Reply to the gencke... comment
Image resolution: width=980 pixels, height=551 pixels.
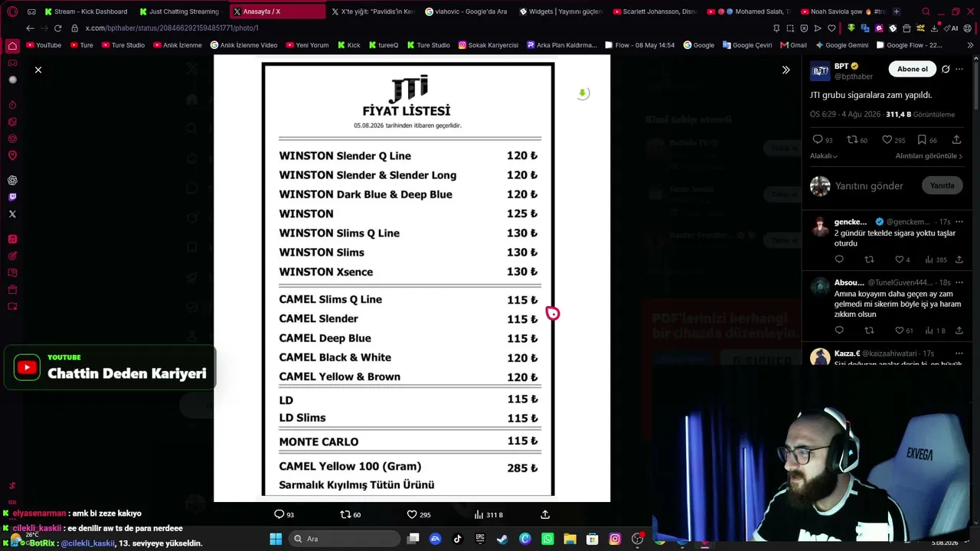pyautogui.click(x=839, y=259)
